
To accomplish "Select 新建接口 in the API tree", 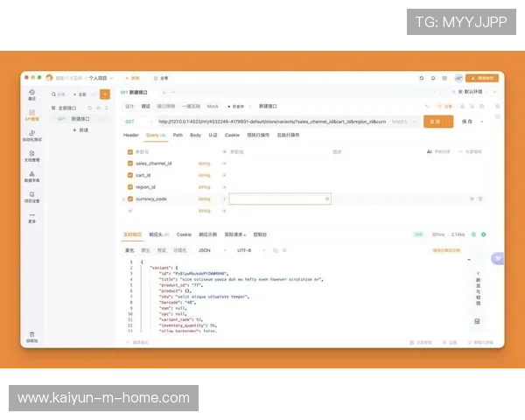I will tap(80, 118).
